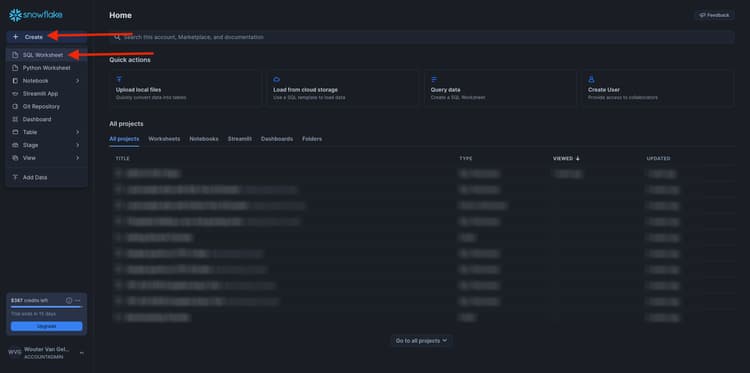Screen dimensions: 750x373
Task: Open the ellipsis menu on credits card
Action: tap(78, 301)
